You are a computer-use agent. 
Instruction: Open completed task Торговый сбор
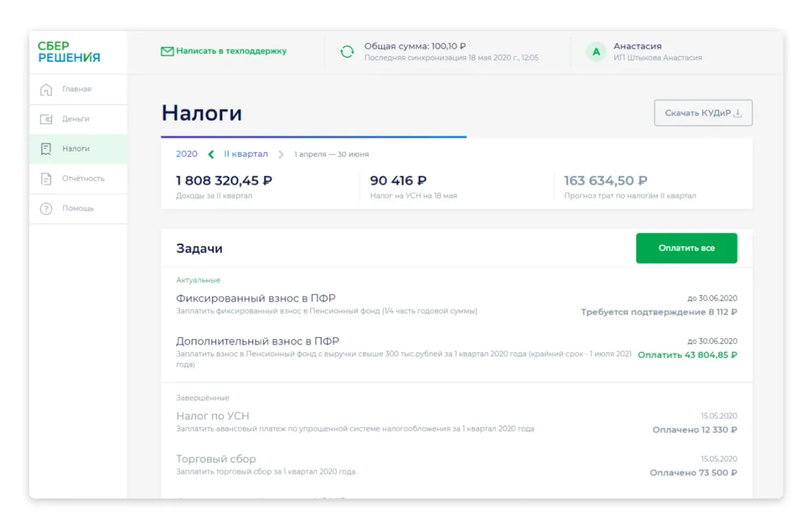pos(216,459)
